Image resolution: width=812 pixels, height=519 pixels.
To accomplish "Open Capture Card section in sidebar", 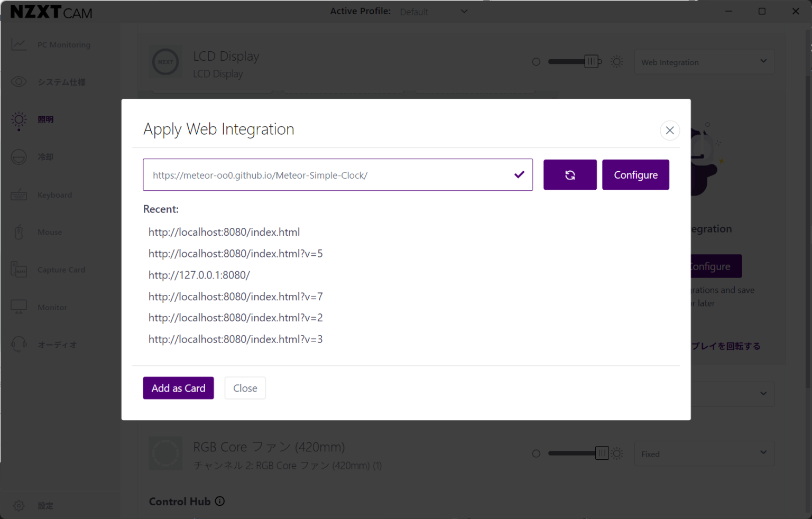I will pos(61,270).
